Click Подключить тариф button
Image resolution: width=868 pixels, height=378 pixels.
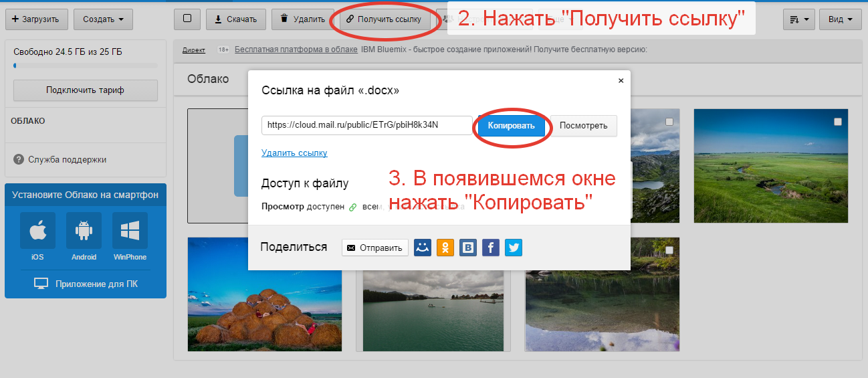tap(86, 90)
